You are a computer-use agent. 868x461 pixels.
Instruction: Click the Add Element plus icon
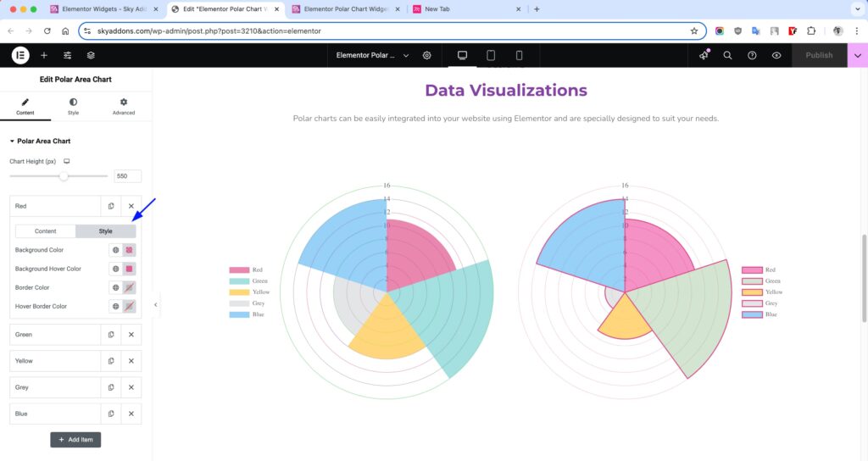coord(44,55)
